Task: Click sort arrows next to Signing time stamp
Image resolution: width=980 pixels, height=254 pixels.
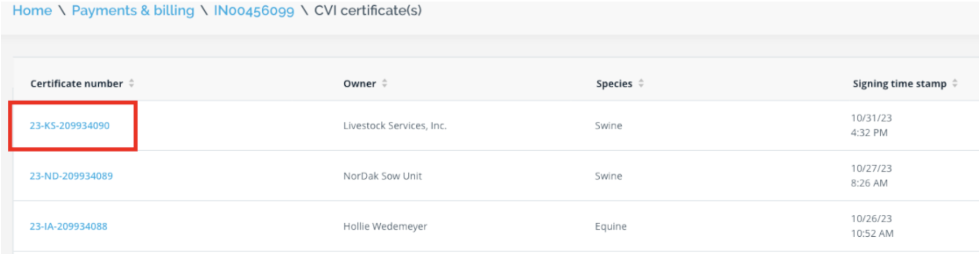Action: [955, 83]
